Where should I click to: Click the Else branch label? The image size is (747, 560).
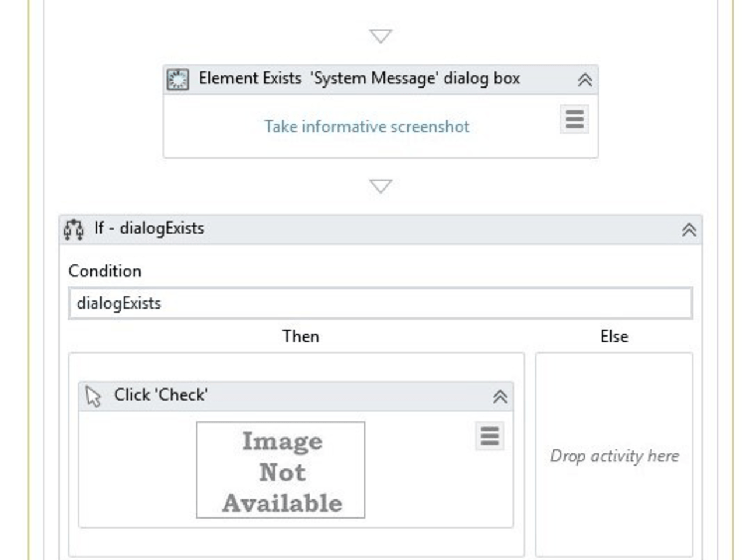pyautogui.click(x=614, y=337)
